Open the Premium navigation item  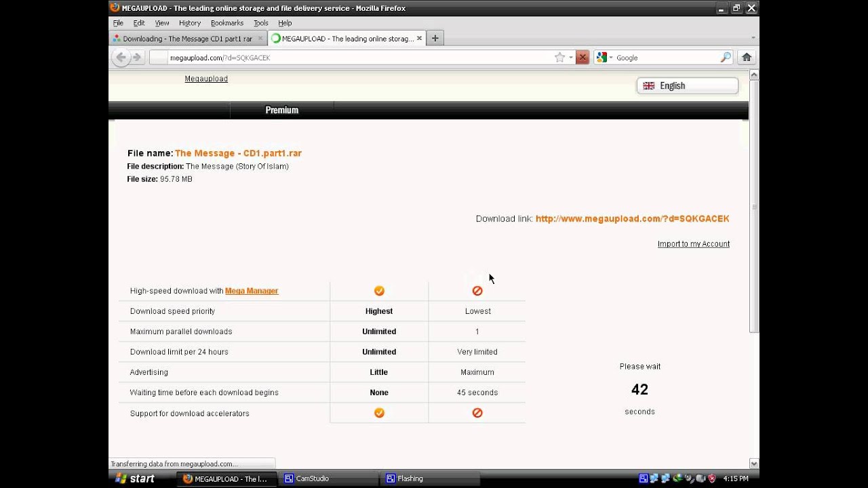(282, 110)
